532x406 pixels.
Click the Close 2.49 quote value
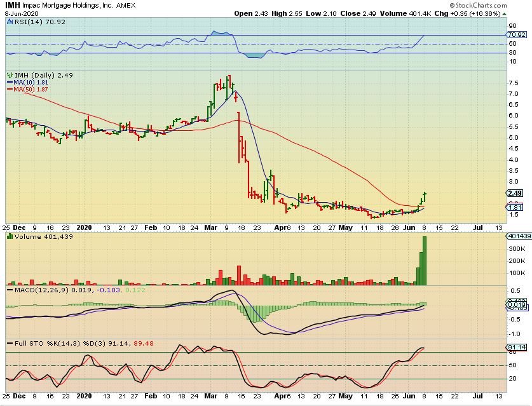358,14
